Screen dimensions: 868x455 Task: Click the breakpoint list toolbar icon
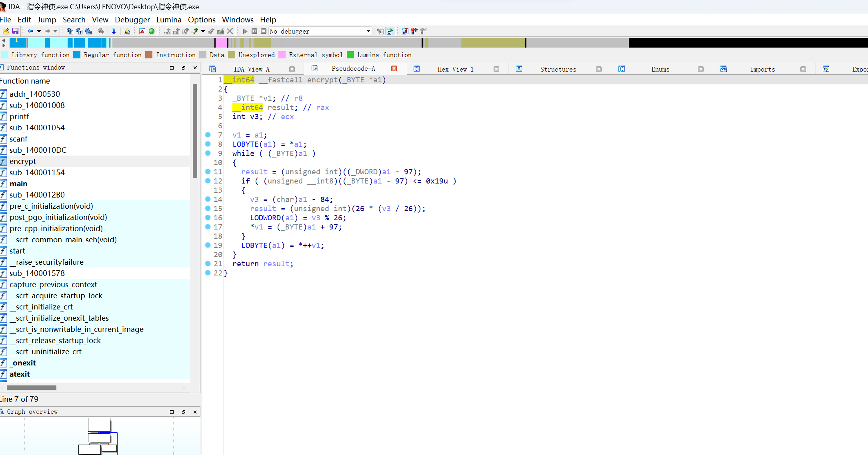(x=405, y=31)
